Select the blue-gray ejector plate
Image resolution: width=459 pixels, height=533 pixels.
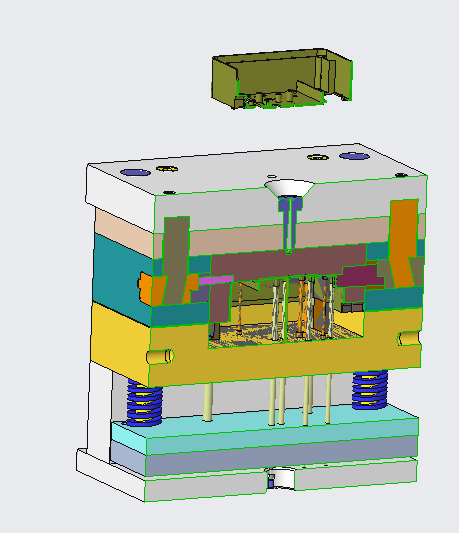(282, 456)
